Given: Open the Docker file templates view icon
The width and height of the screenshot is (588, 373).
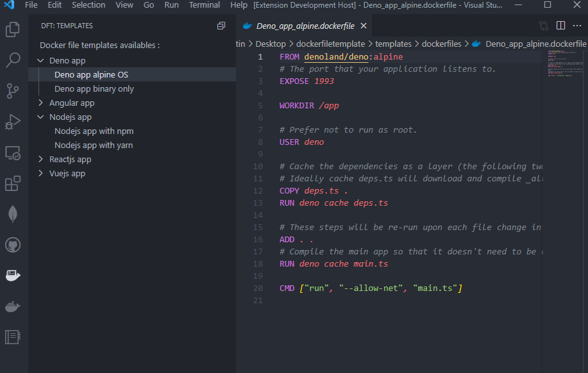Looking at the screenshot, I should pyautogui.click(x=13, y=276).
